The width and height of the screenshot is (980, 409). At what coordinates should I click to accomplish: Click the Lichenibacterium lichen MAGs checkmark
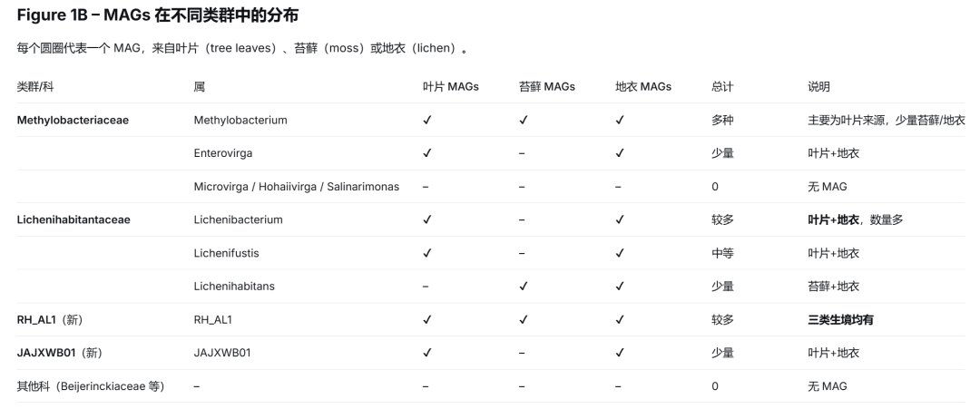(x=620, y=219)
